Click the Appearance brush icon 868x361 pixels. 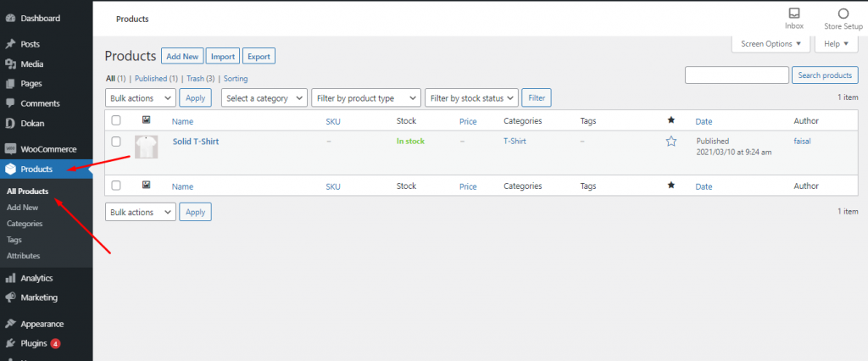pos(10,324)
